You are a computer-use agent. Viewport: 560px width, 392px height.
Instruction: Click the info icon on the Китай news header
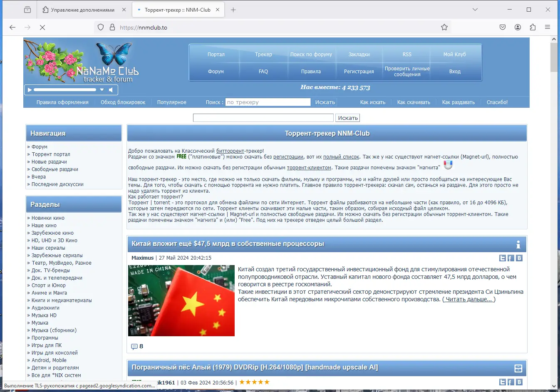pyautogui.click(x=518, y=244)
